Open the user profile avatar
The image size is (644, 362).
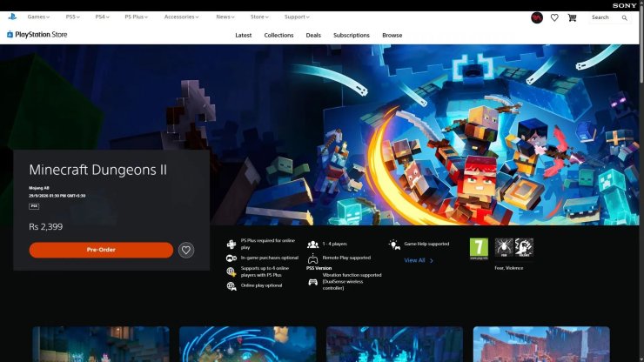tap(537, 17)
